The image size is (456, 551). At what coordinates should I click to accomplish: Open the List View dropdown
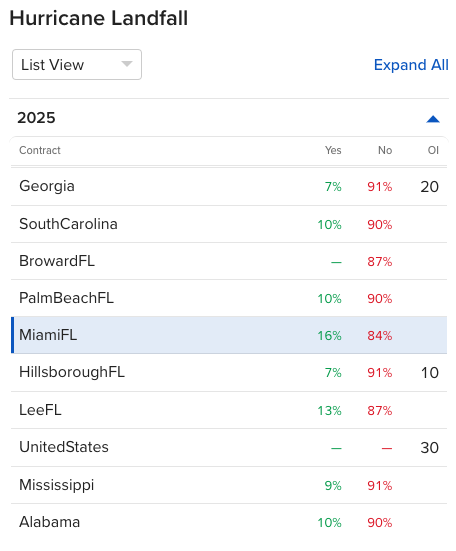coord(77,65)
